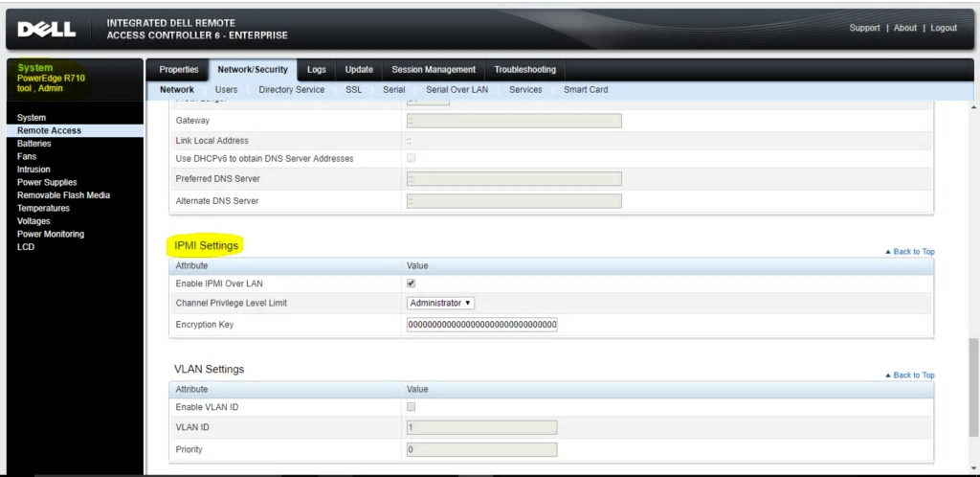Go to Serial Over LAN sub-tab

[457, 90]
